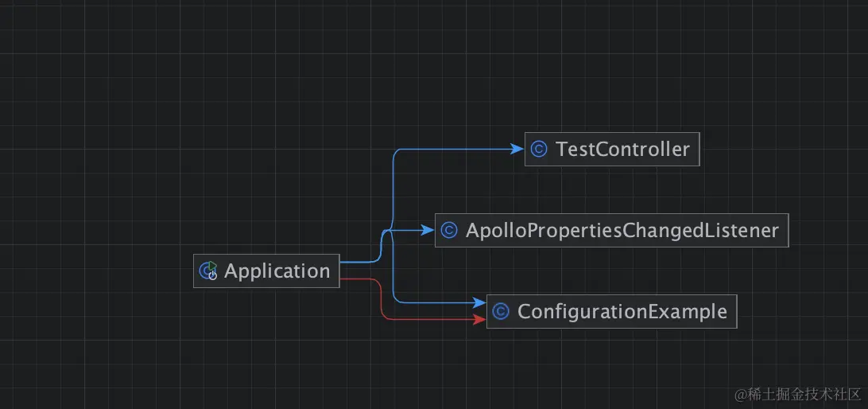Screen dimensions: 868x409
Task: Click the ApolloPropertiesChangedListener class icon
Action: tap(448, 230)
